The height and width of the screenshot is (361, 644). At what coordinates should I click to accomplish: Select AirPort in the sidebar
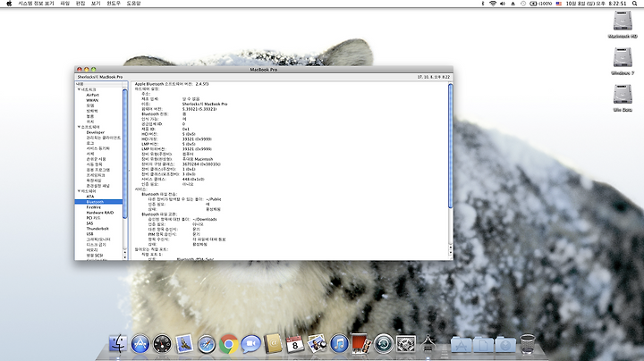pyautogui.click(x=92, y=95)
